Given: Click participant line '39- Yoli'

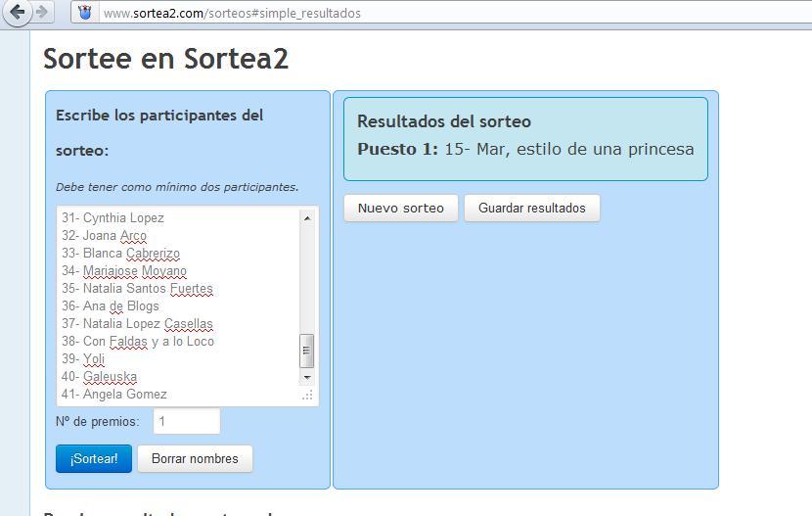Looking at the screenshot, I should [83, 359].
